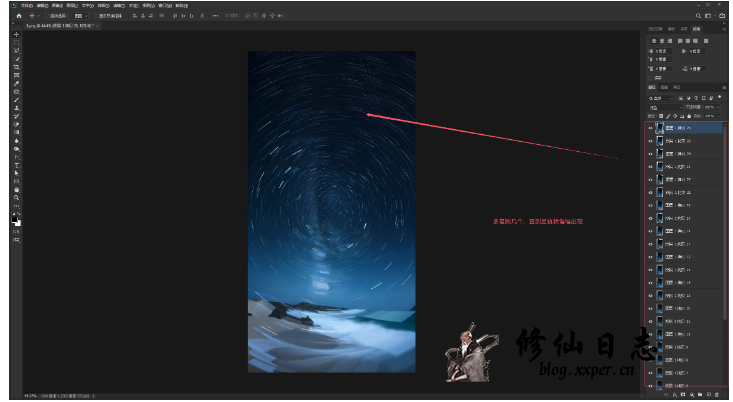Hide the topmost selected layer's eye icon
Screen dimensions: 733x402
(x=650, y=128)
